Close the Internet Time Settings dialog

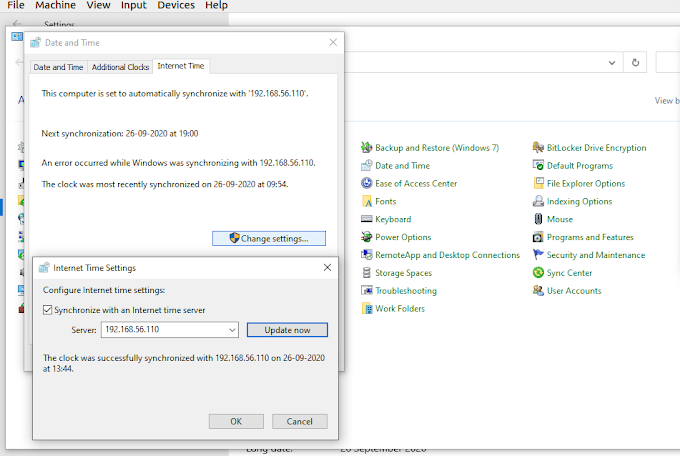327,268
